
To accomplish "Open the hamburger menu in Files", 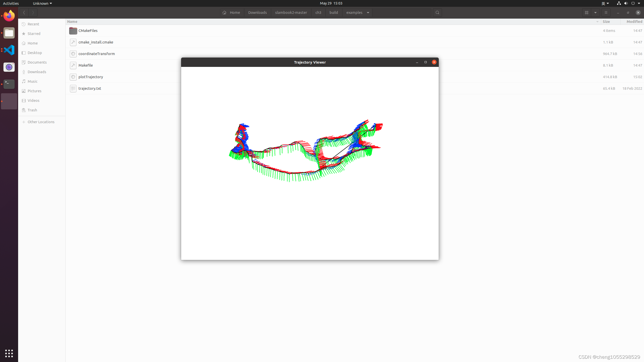I will click(x=606, y=12).
